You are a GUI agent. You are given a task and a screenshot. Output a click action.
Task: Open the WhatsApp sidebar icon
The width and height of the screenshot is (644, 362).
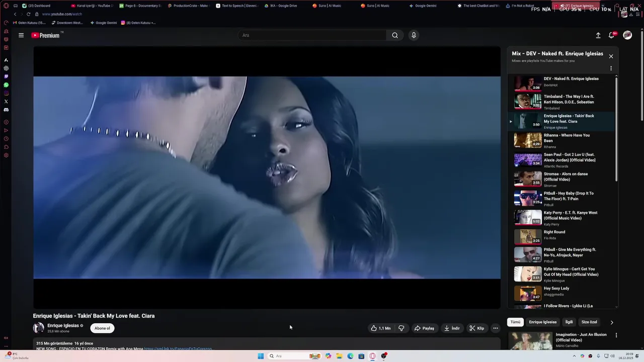(6, 85)
